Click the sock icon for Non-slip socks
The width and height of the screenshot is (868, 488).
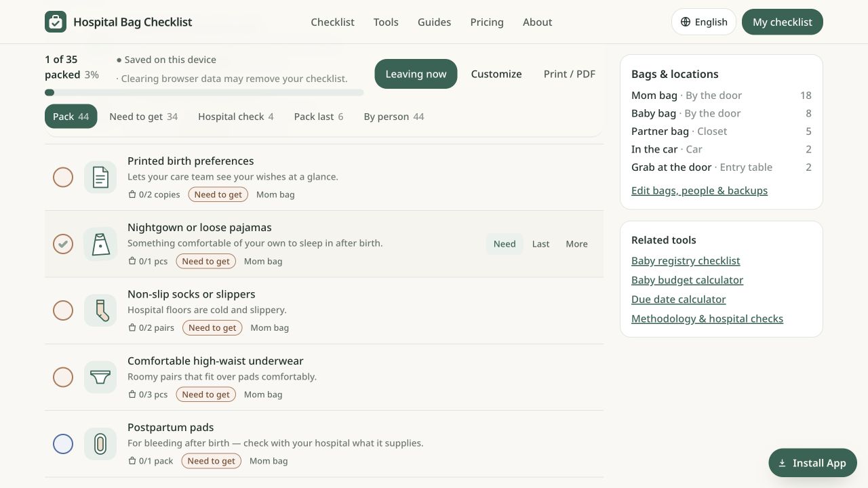(100, 310)
